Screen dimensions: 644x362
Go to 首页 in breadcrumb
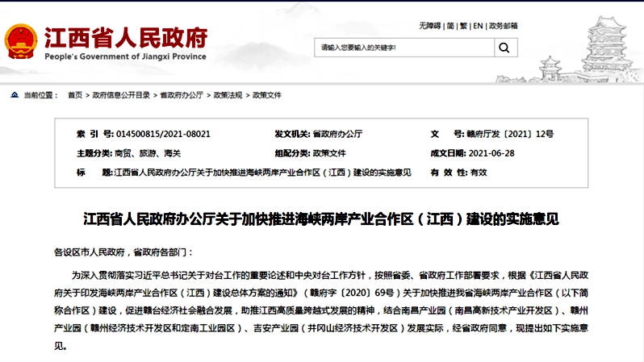coord(75,95)
